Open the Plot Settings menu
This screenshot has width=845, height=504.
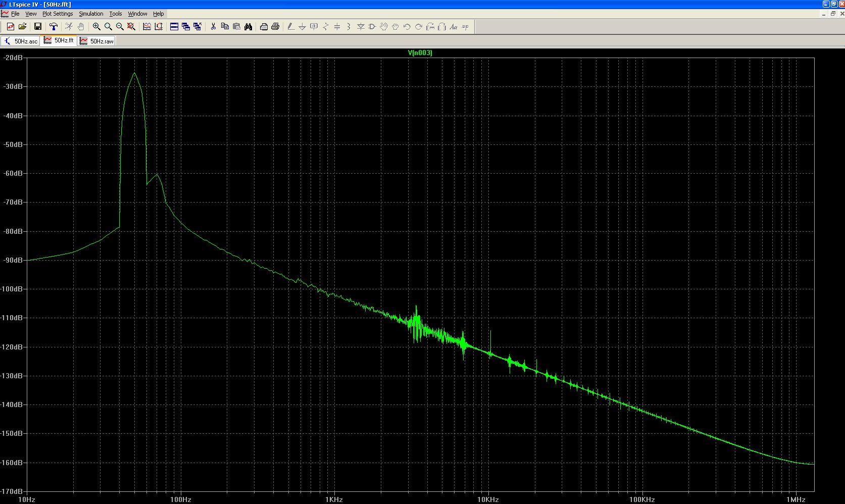pyautogui.click(x=58, y=14)
